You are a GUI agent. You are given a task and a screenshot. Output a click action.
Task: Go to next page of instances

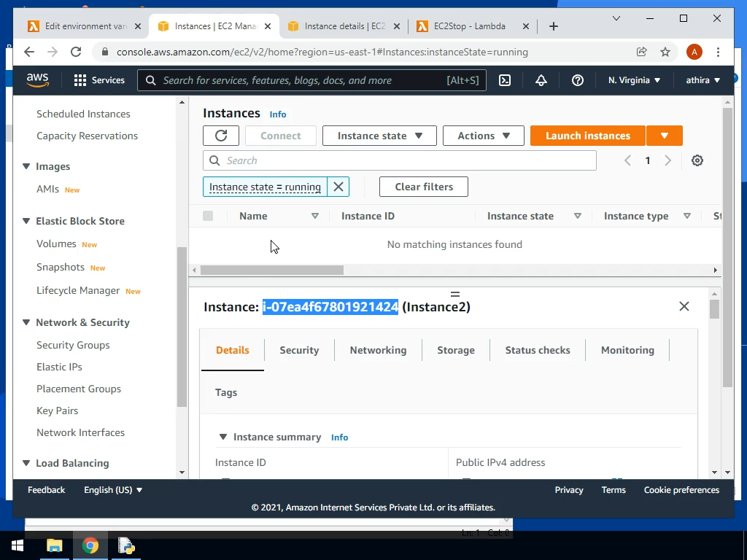[668, 160]
